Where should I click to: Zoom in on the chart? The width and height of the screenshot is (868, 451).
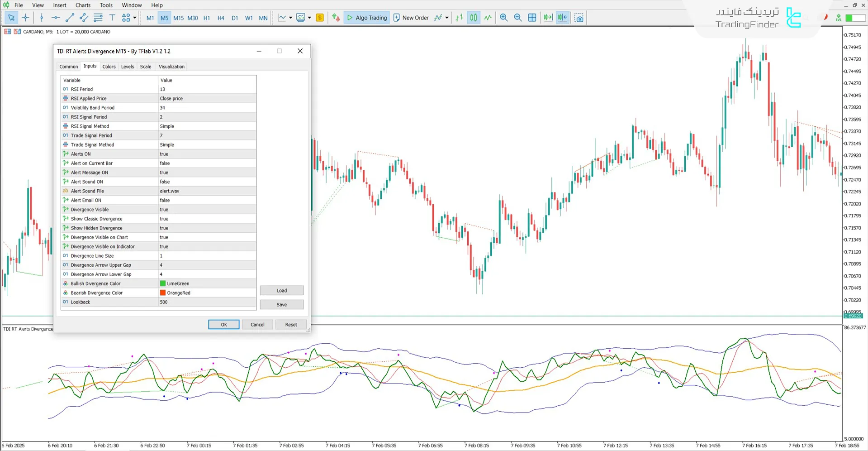pos(503,18)
